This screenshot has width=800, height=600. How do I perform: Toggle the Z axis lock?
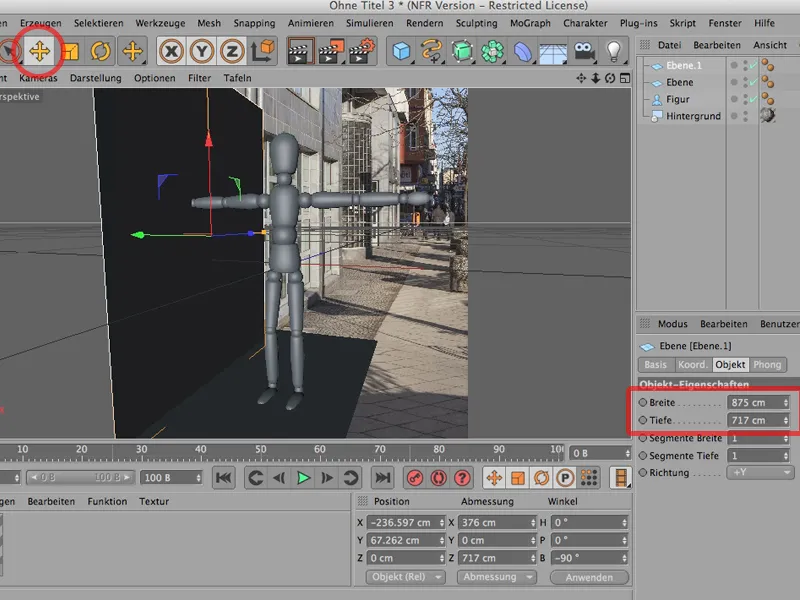[232, 51]
